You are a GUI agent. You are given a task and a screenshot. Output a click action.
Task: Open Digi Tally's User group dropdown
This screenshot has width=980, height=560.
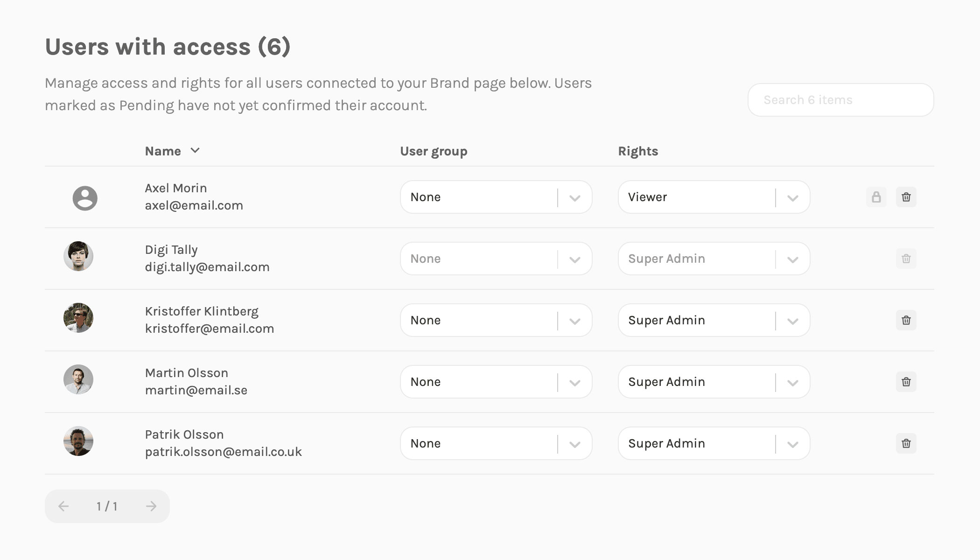tap(496, 259)
